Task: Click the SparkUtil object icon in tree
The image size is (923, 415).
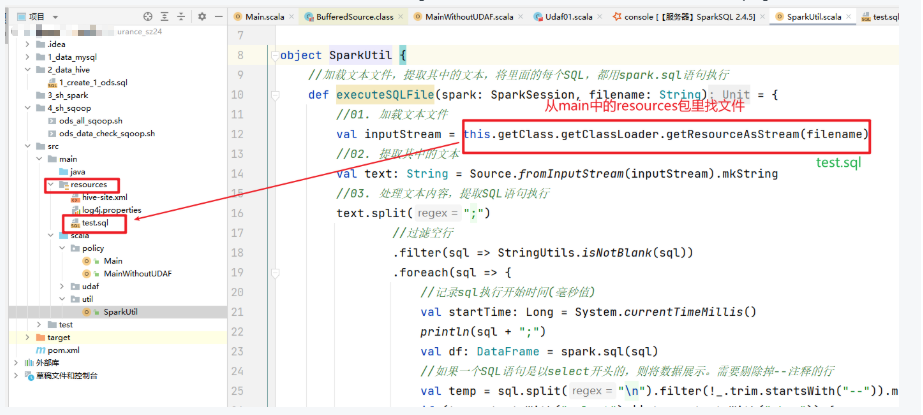Action: (87, 312)
